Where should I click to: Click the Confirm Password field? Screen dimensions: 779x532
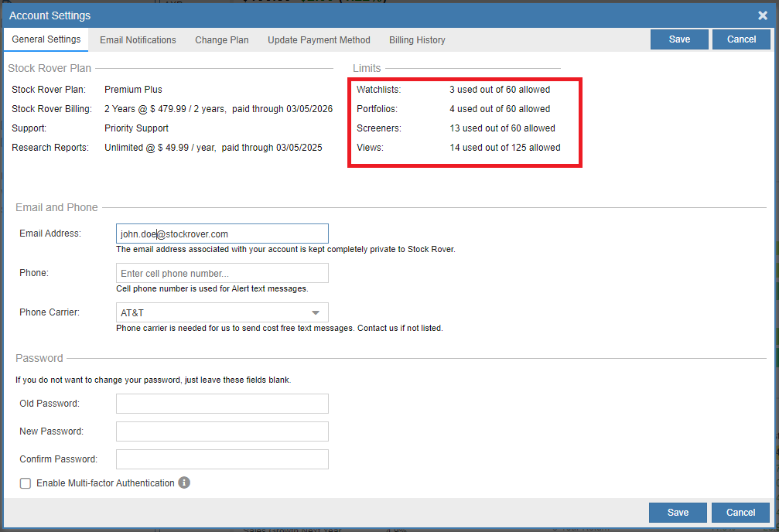click(222, 459)
